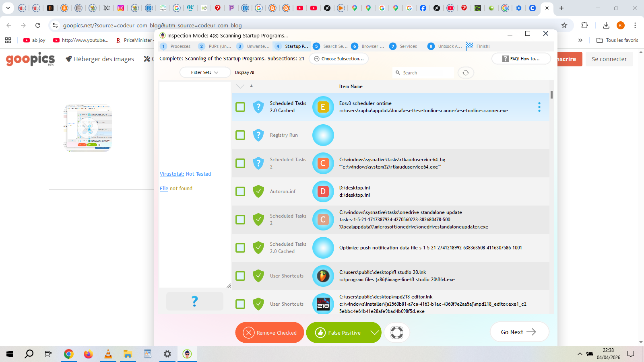Viewport: 644px width, 362px height.
Task: Select the FL Studio 20 shortcut checkbox
Action: [240, 276]
